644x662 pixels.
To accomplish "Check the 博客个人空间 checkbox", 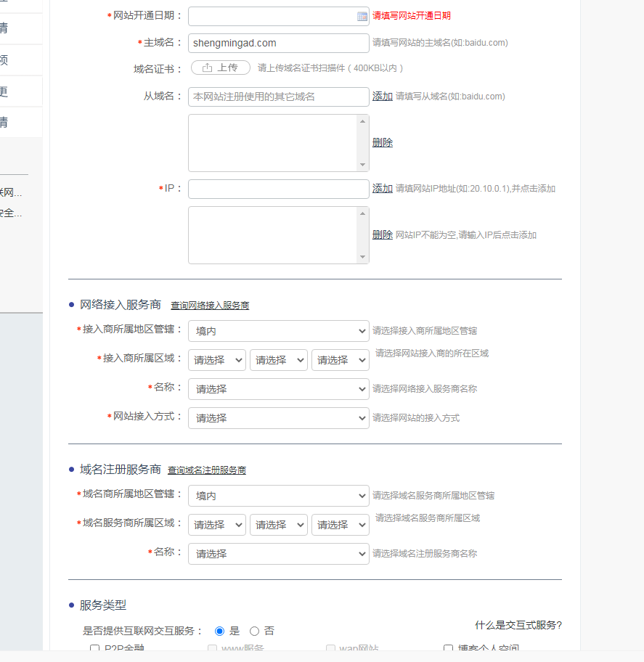I will pos(448,647).
